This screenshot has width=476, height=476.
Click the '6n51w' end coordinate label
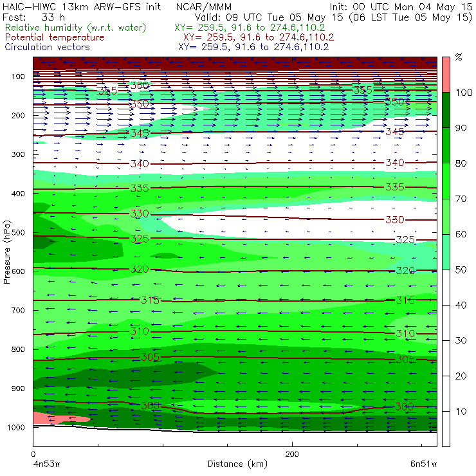tap(423, 464)
